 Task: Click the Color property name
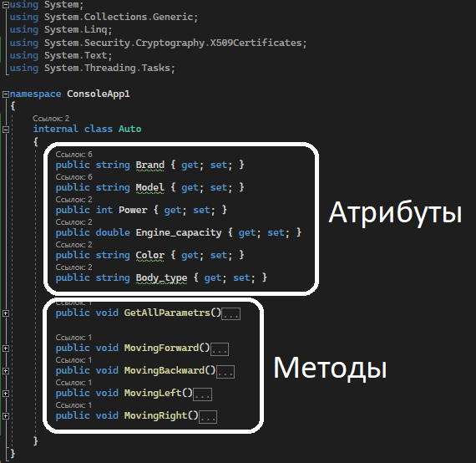(x=150, y=255)
